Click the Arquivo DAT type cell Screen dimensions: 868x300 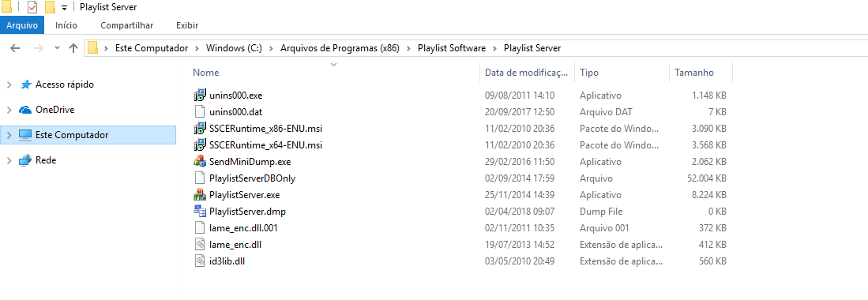(x=606, y=112)
